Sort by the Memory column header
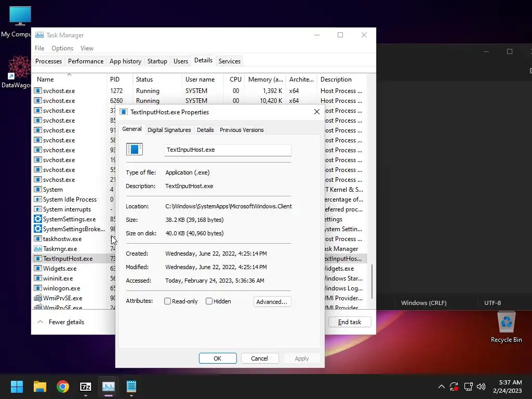Image resolution: width=532 pixels, height=399 pixels. pyautogui.click(x=265, y=79)
